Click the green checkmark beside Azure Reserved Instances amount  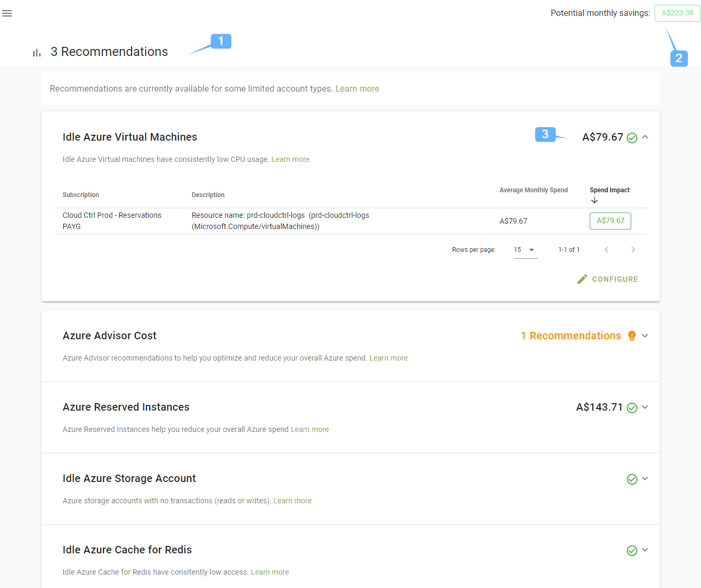632,407
